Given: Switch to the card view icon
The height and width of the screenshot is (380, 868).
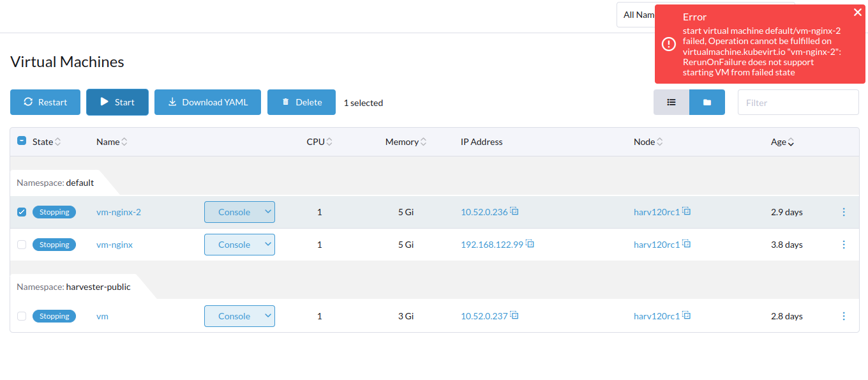Looking at the screenshot, I should point(707,102).
